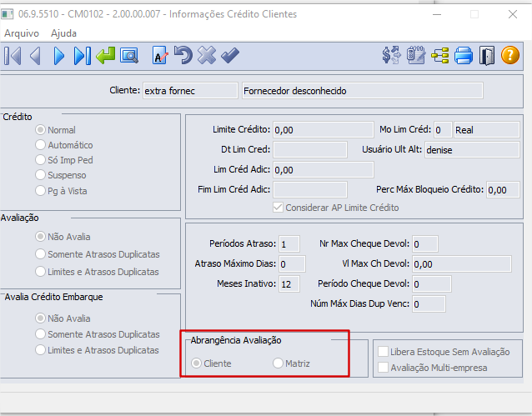Select Limites e Atrasos Duplicatas under Avaliação
This screenshot has height=416, width=532.
tap(97, 272)
